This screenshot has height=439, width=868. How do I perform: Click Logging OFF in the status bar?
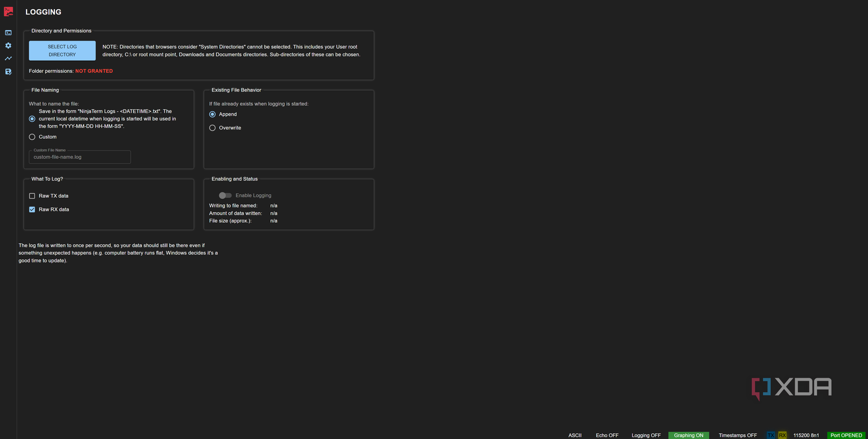[x=646, y=435]
